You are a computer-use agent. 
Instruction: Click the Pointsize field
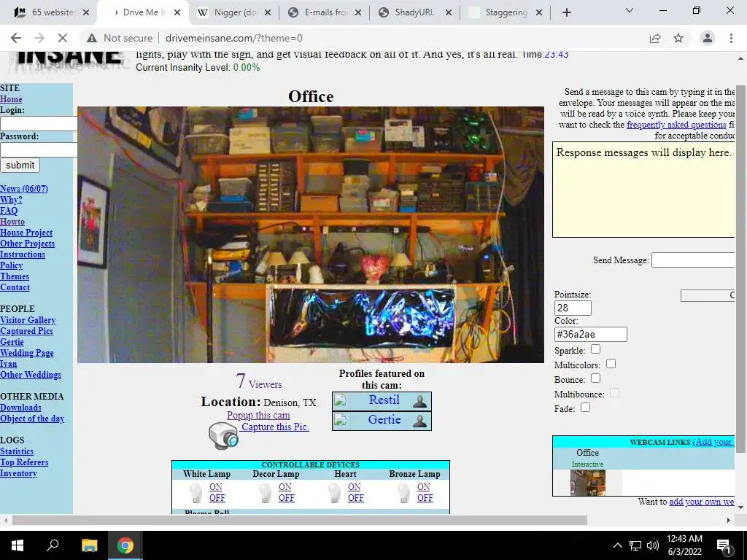(x=573, y=308)
